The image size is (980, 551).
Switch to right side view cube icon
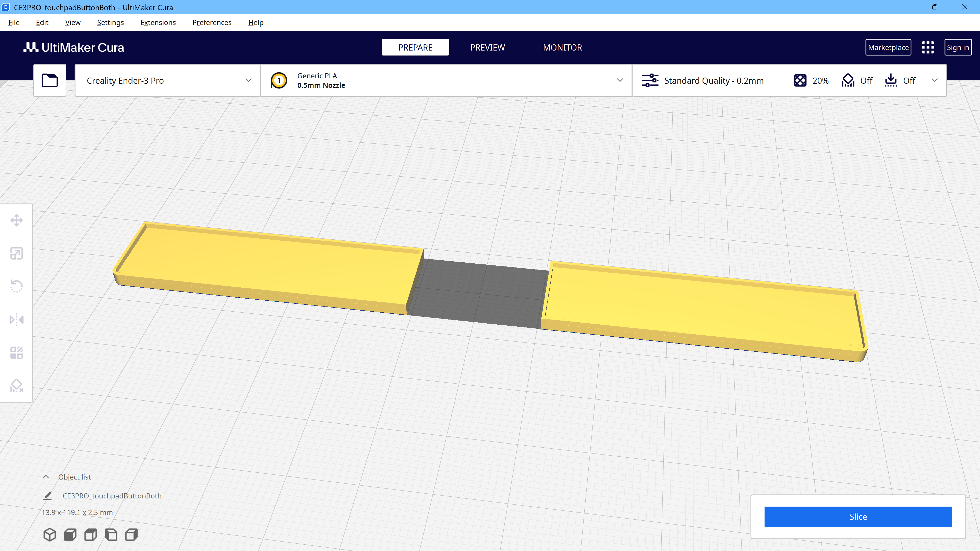[x=131, y=535]
